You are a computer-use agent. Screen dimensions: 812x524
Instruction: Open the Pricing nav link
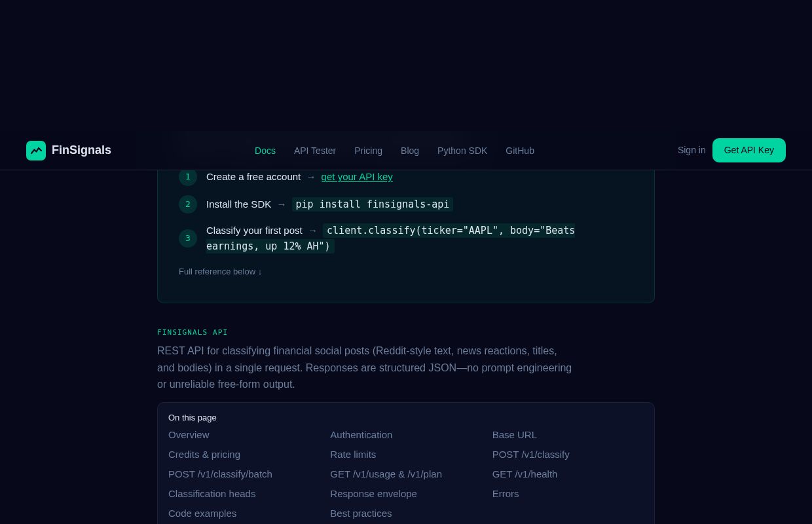[368, 151]
